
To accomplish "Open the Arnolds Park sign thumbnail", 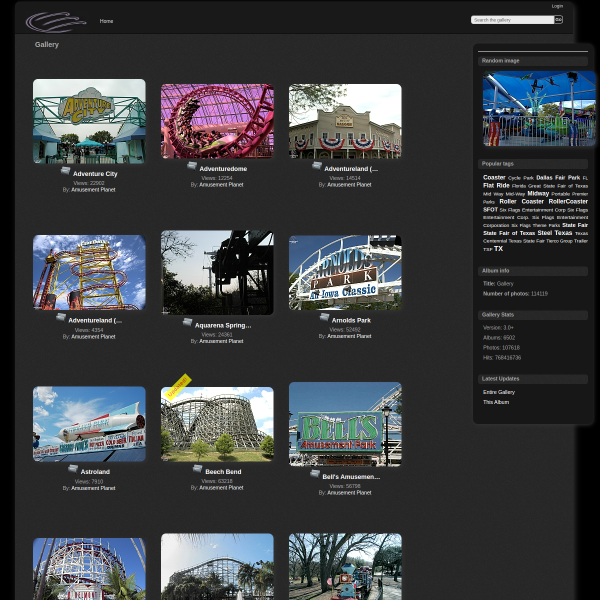I will pos(345,272).
